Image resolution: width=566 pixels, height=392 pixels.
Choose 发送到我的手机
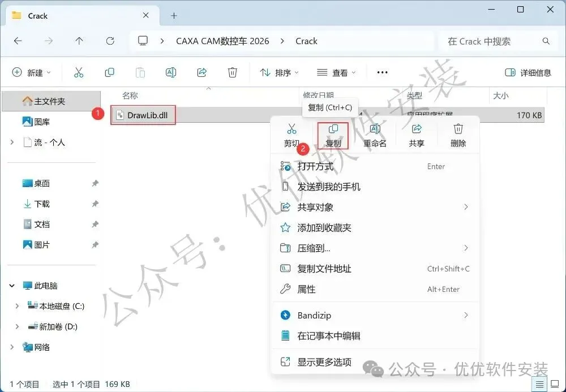375,187
